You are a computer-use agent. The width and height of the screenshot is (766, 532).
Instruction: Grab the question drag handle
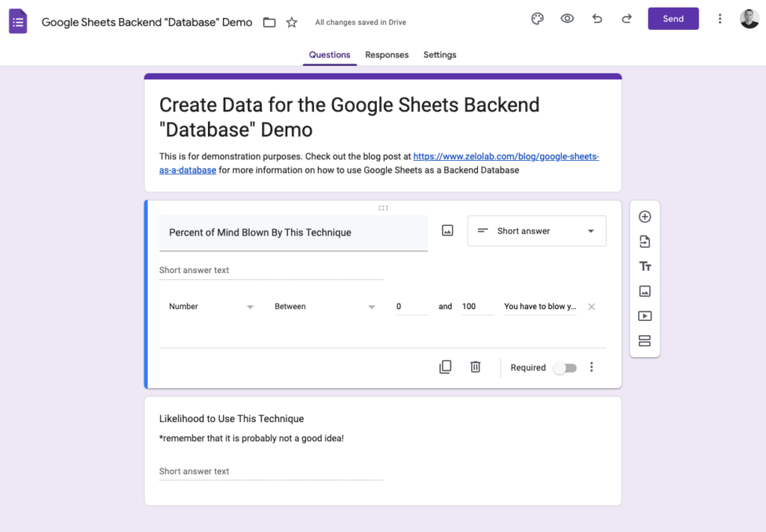[383, 208]
